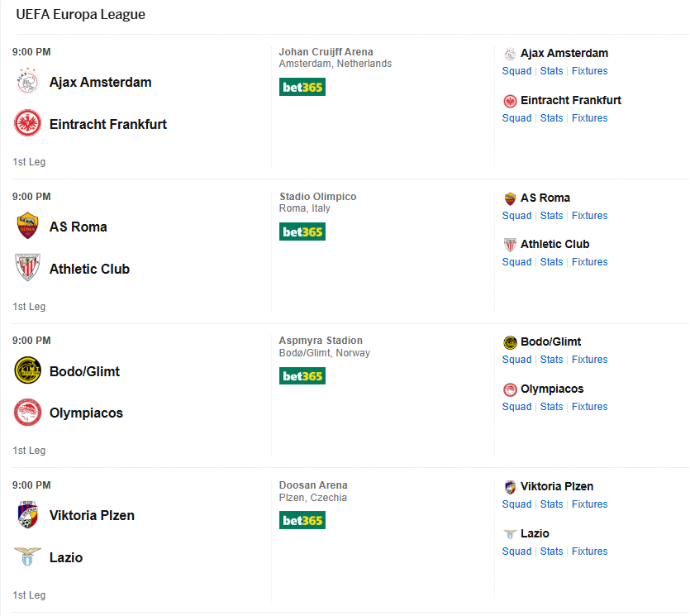Open Athletic Club Squad link

tap(516, 262)
